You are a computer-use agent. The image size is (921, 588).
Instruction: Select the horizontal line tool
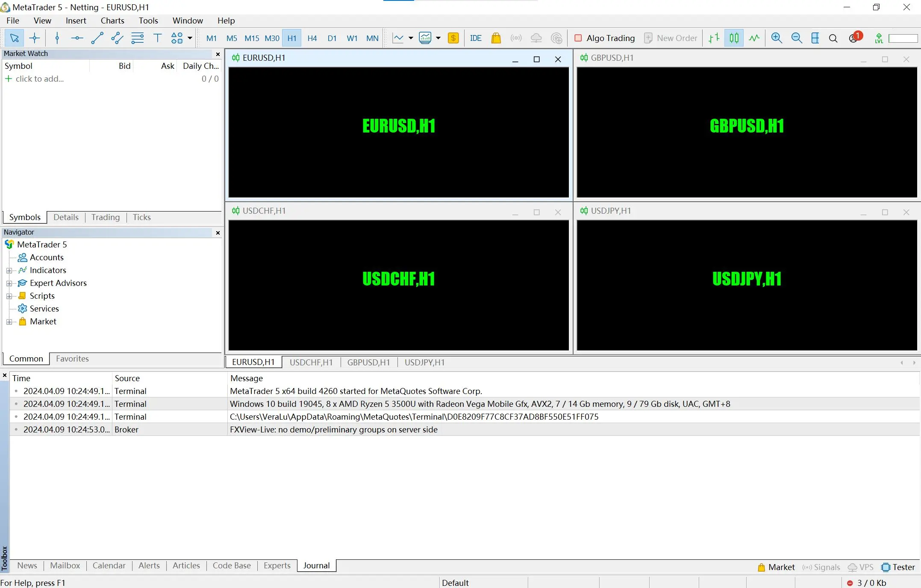(77, 38)
